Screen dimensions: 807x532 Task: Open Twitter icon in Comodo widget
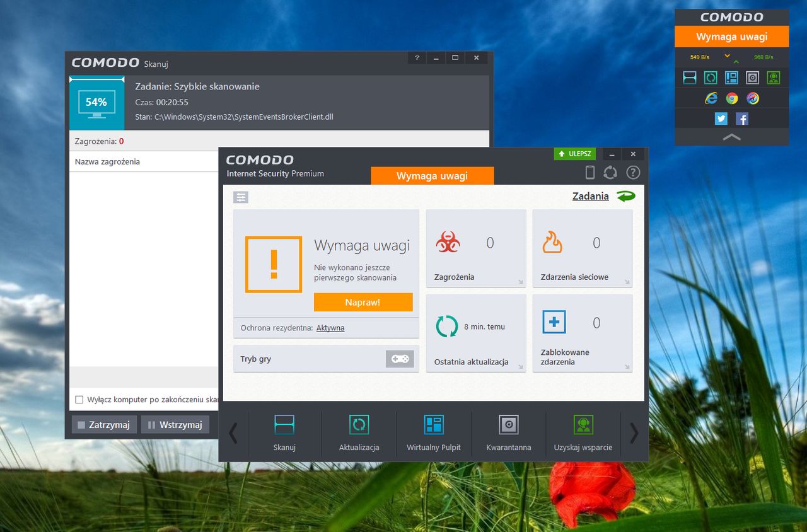point(721,119)
